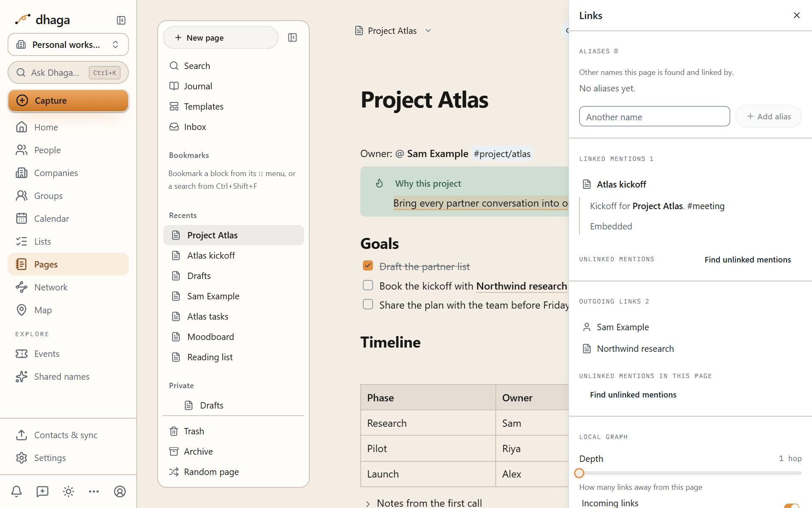Open Companies section

point(68,173)
